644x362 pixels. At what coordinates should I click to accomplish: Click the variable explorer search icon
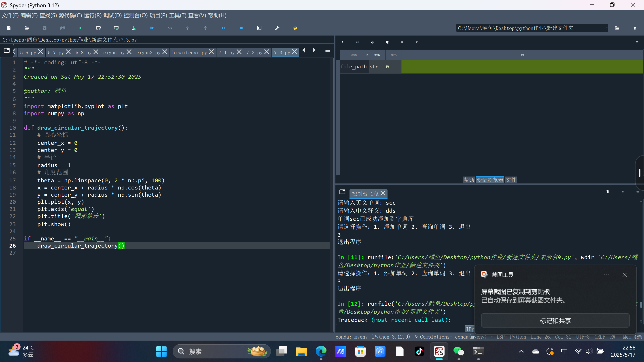pyautogui.click(x=402, y=42)
